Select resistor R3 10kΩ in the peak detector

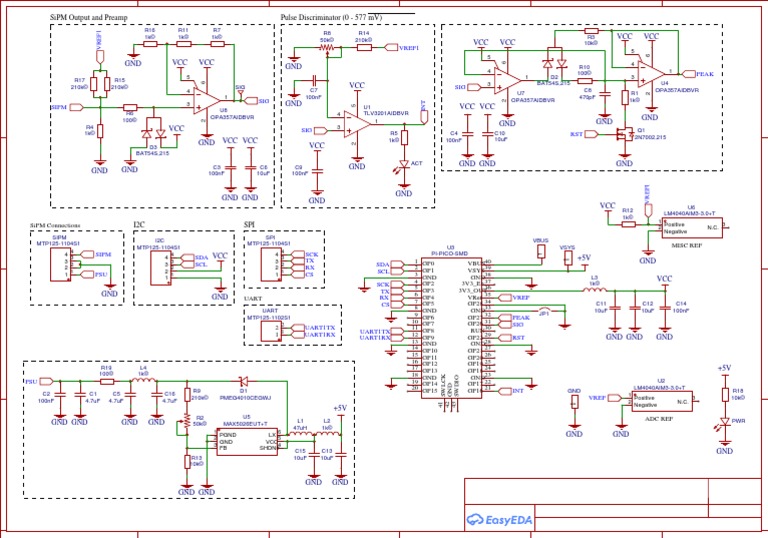coord(591,30)
